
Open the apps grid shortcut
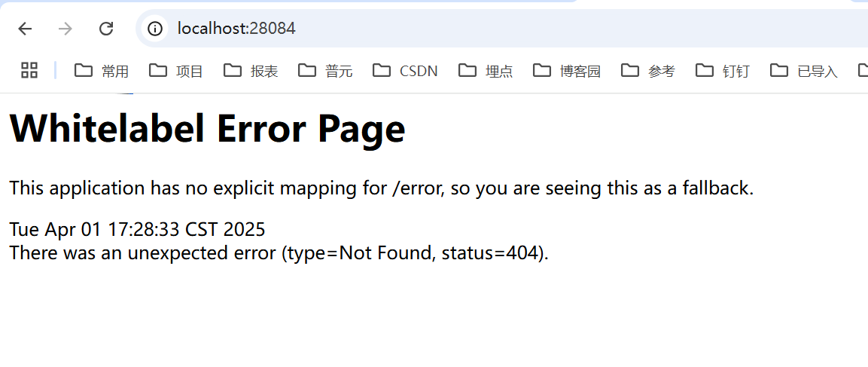(x=29, y=71)
